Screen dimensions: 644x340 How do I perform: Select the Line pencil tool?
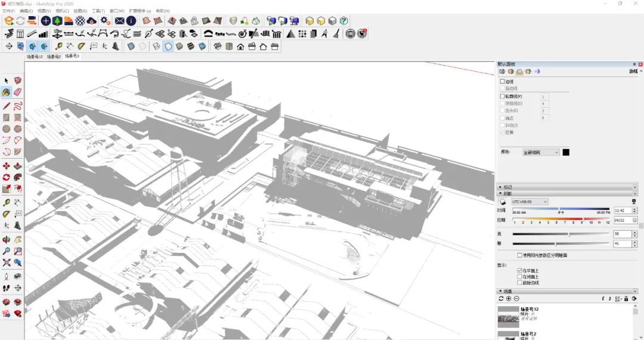(x=6, y=106)
